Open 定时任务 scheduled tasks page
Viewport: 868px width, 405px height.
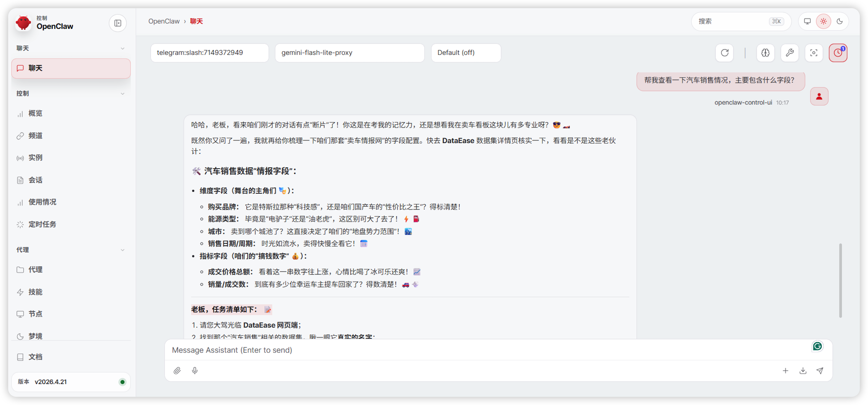(71, 224)
